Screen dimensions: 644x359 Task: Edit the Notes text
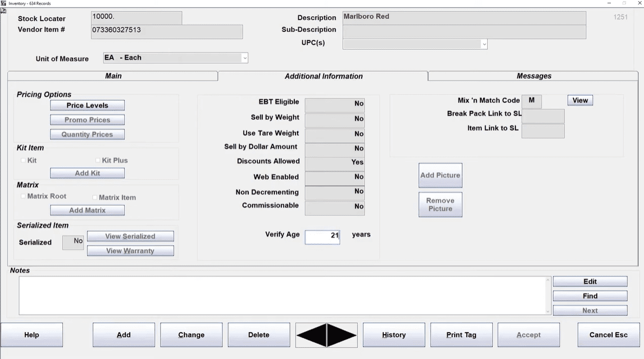[x=590, y=282]
